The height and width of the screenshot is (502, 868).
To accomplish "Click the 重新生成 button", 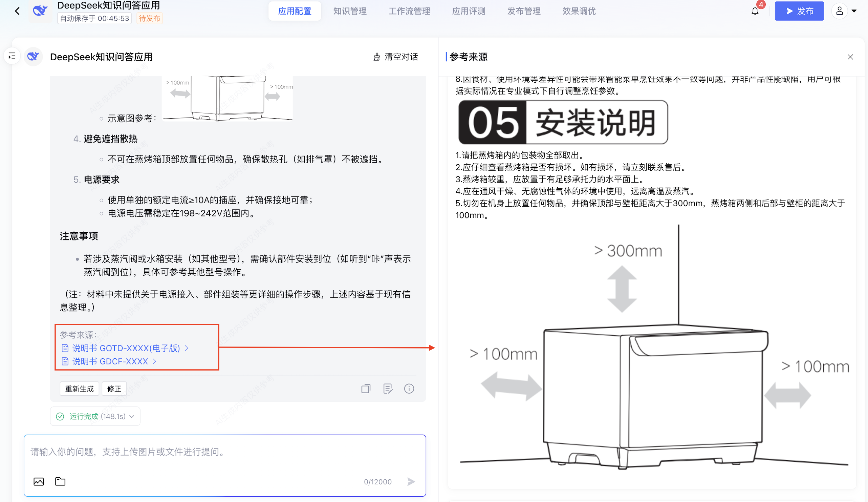I will (x=80, y=389).
